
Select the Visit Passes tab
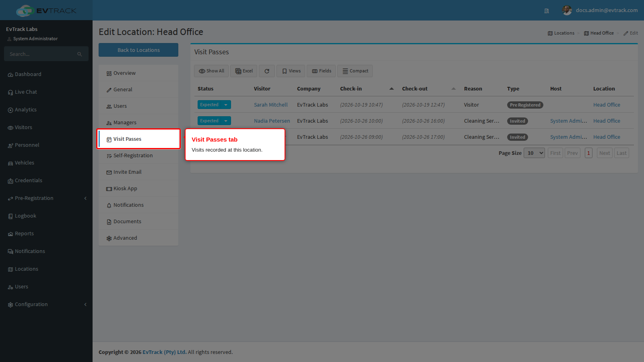click(x=138, y=139)
